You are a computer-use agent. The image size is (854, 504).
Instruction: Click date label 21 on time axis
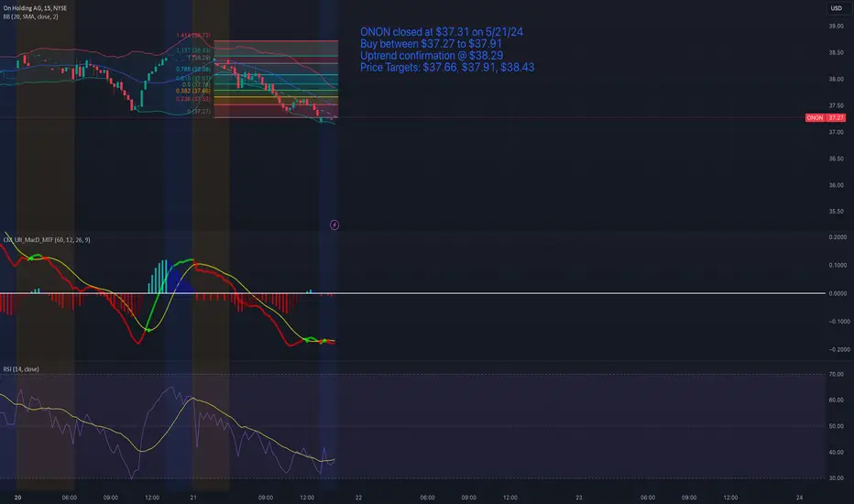193,498
